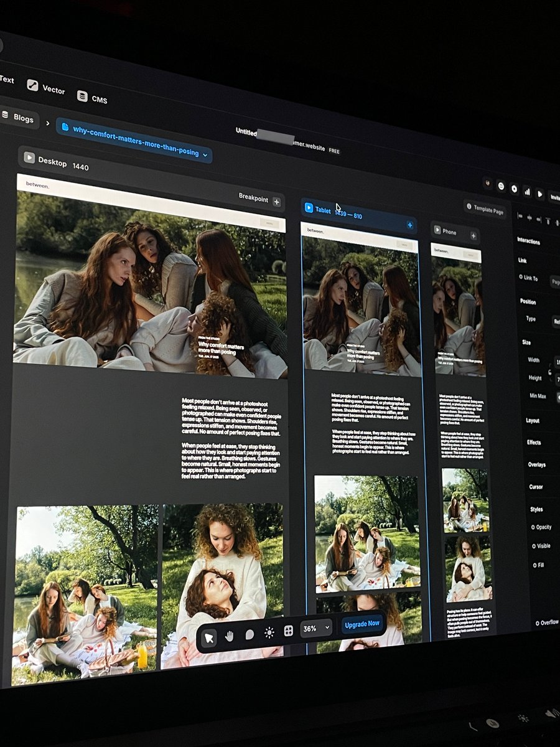Viewport: 560px width, 747px height.
Task: Click the Invite button
Action: tap(554, 197)
